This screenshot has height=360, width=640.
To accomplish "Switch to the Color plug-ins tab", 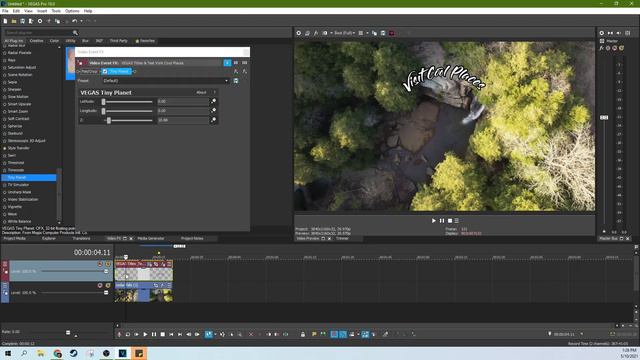I will (x=54, y=41).
